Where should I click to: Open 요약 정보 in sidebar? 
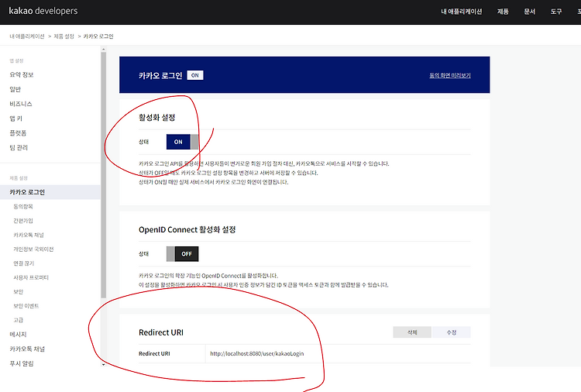22,74
